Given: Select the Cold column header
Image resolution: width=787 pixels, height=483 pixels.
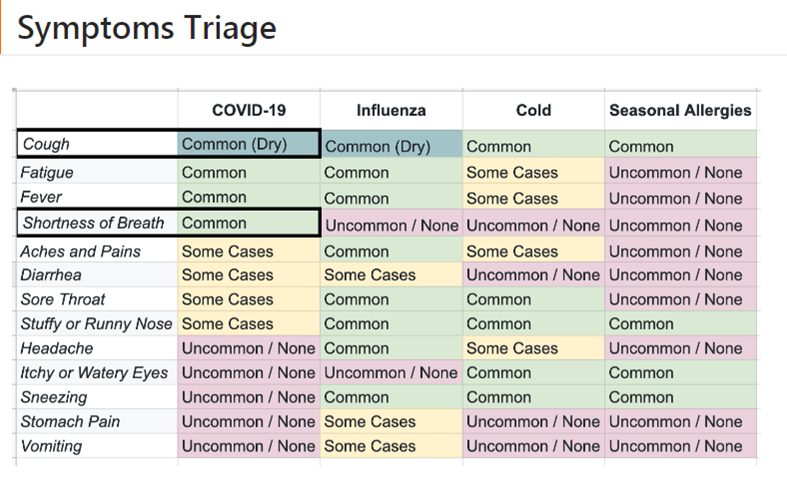Looking at the screenshot, I should tap(534, 110).
